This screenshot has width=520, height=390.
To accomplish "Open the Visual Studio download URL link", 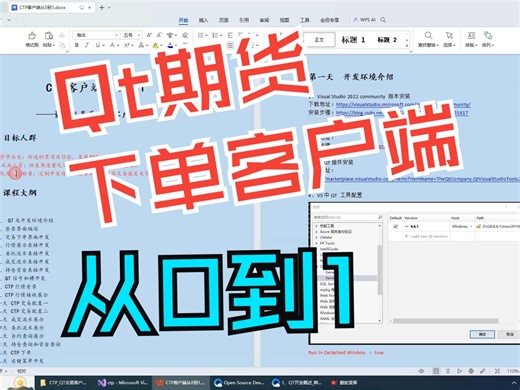I will tap(403, 105).
